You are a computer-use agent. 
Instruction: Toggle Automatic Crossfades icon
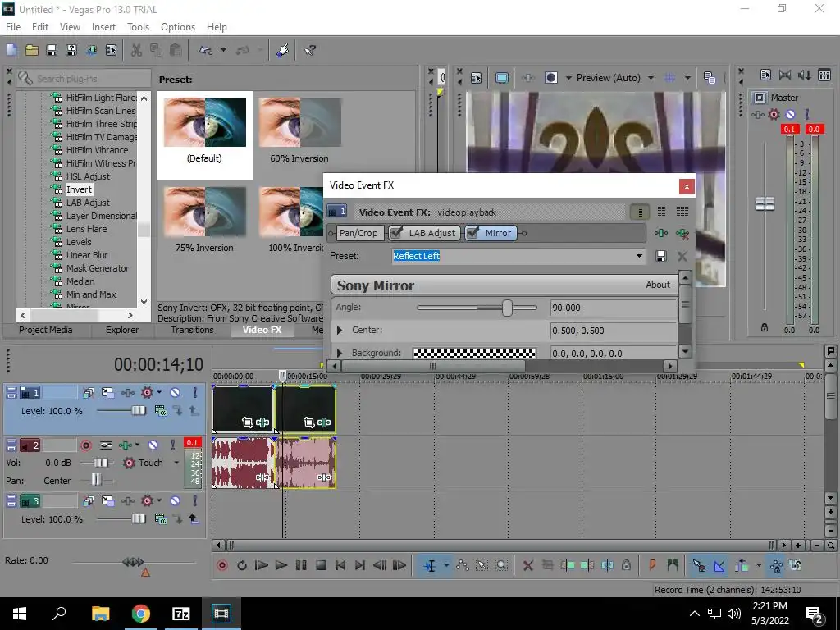719,565
